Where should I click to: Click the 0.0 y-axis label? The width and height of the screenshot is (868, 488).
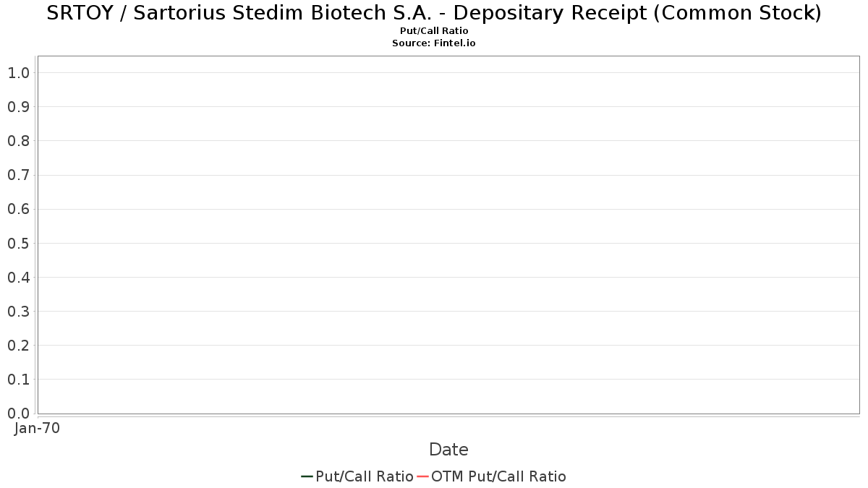(18, 413)
